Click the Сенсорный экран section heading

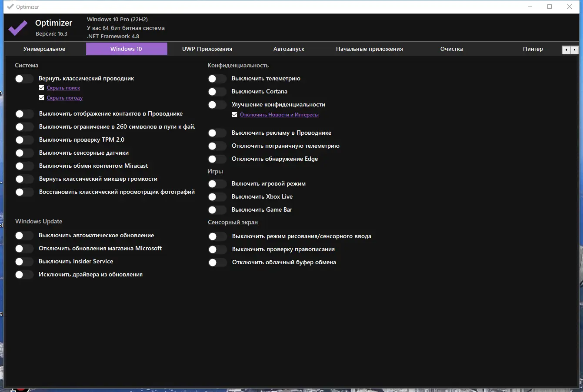[x=233, y=223]
